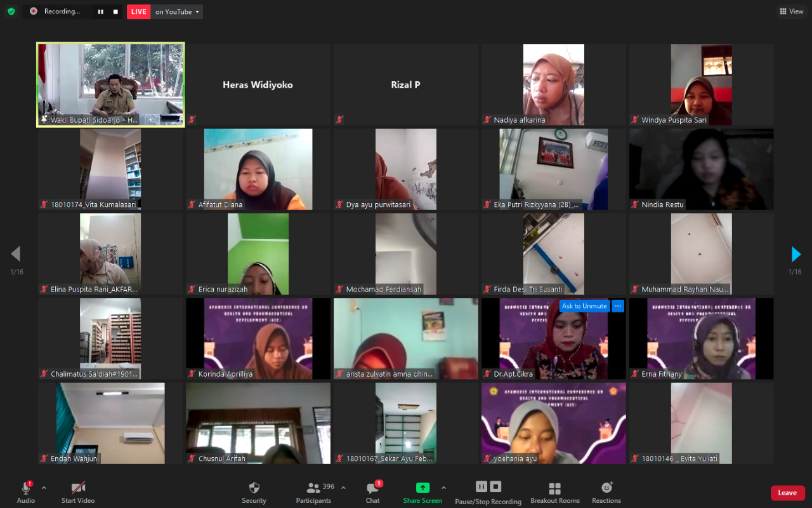This screenshot has width=812, height=508.
Task: Click the red Leave button
Action: pos(787,493)
